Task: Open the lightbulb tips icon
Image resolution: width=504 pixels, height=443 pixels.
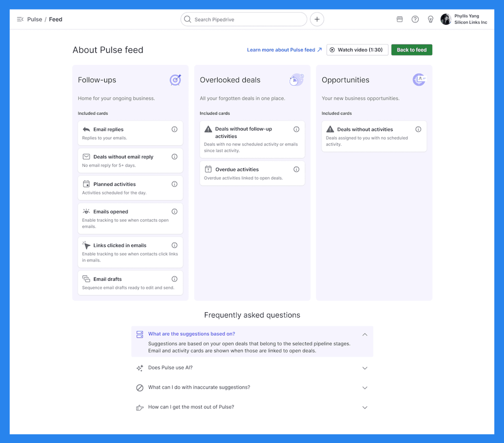Action: pos(430,19)
